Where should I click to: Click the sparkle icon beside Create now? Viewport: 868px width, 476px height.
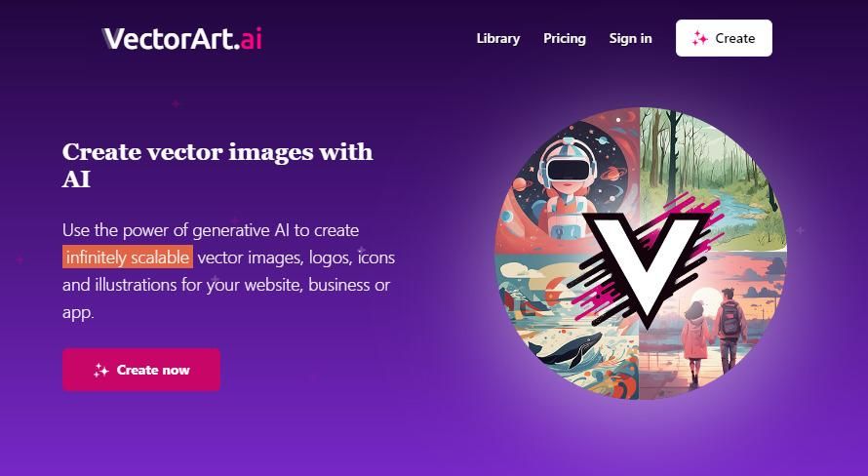[100, 371]
